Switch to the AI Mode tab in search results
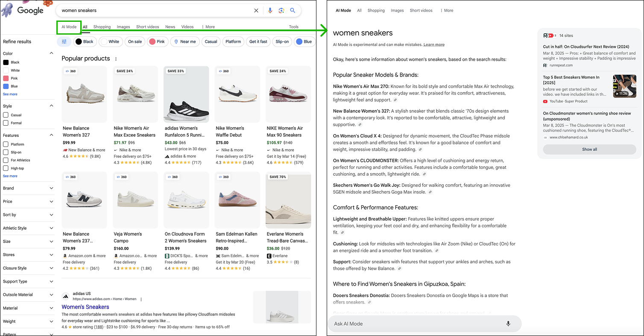The image size is (644, 336). pos(69,27)
